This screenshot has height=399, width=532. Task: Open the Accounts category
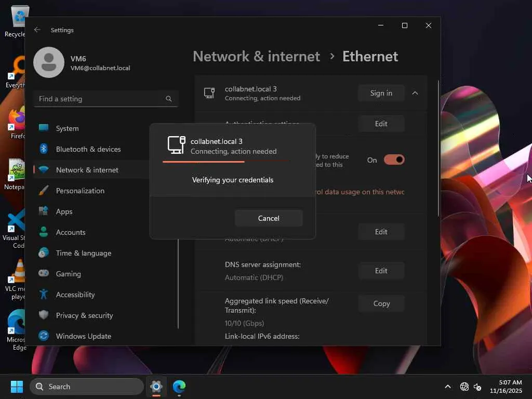(x=91, y=232)
